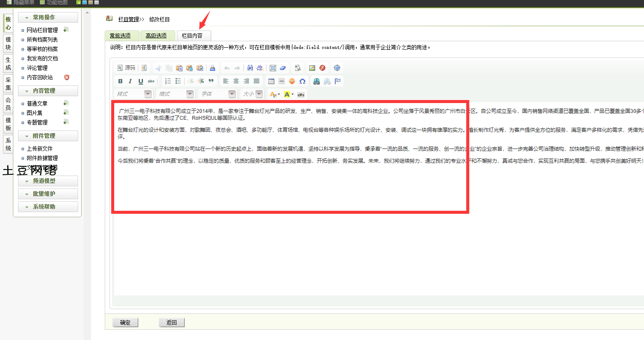Open the Paste from Word icon
This screenshot has height=340, width=644.
tap(200, 68)
